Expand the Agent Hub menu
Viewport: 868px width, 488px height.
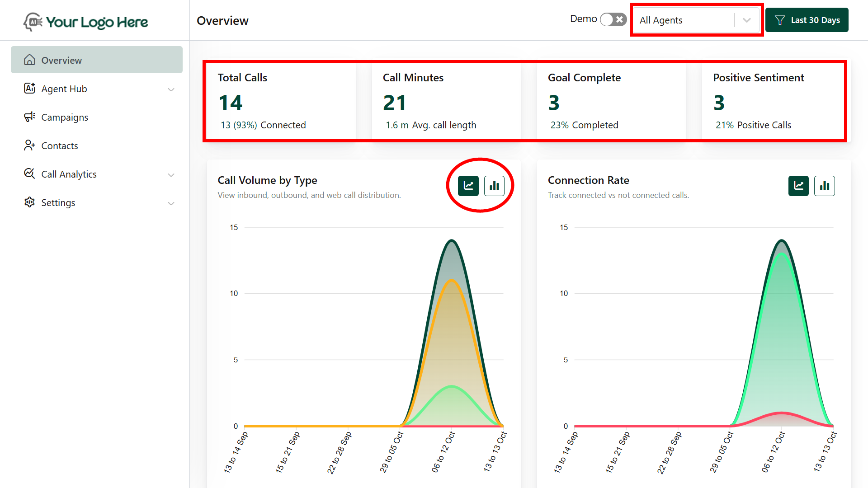click(171, 89)
